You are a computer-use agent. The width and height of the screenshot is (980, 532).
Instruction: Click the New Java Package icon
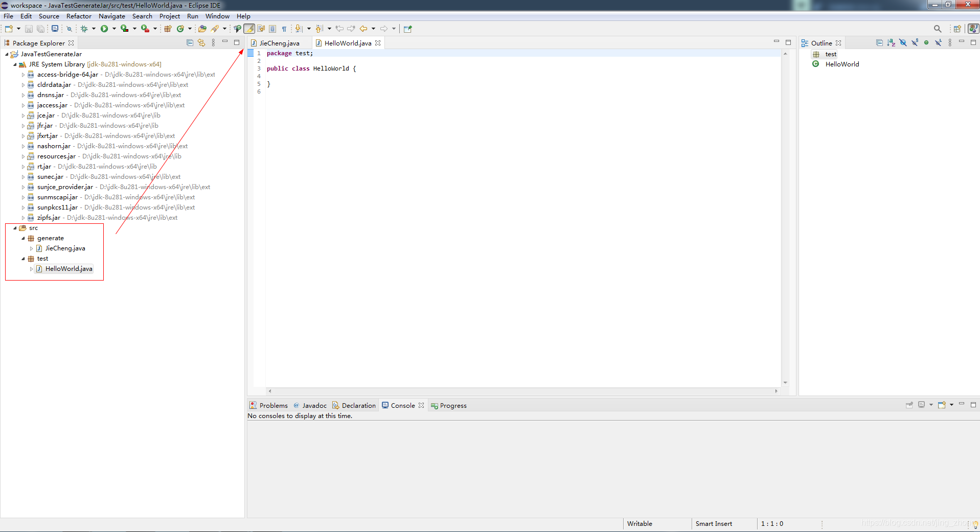pos(168,29)
